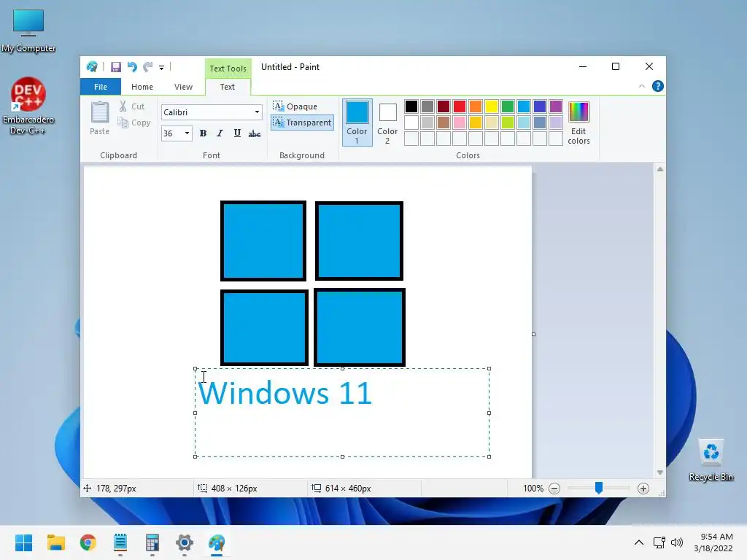Click Cut in the Clipboard group
The image size is (747, 560).
coord(132,106)
